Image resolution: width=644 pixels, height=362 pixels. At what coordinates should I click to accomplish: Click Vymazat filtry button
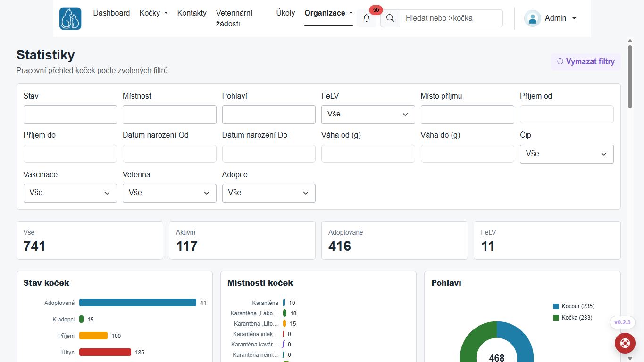point(586,61)
